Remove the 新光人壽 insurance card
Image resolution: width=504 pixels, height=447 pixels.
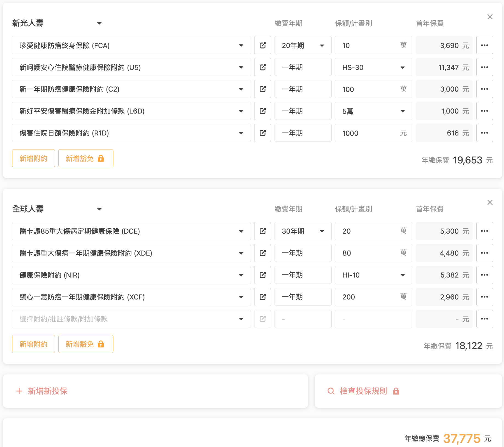coord(490,17)
